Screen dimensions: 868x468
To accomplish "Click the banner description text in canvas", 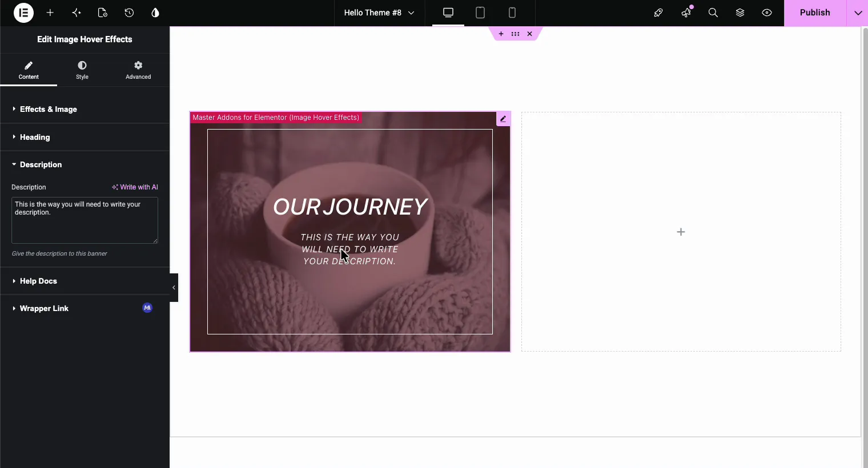I will tap(350, 249).
